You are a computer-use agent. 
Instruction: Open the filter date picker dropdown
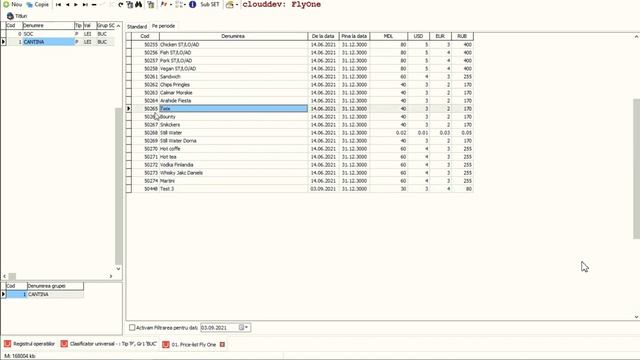246,327
